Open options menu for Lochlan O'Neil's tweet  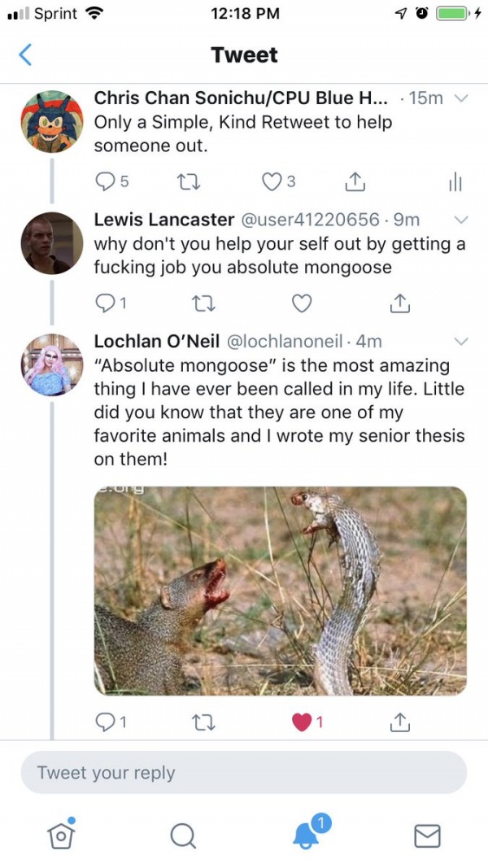tap(461, 341)
